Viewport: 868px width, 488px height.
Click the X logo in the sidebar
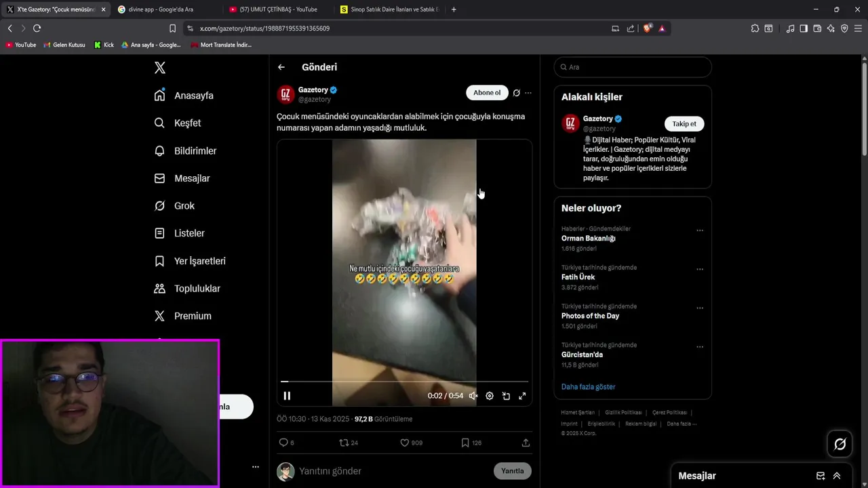(x=160, y=68)
